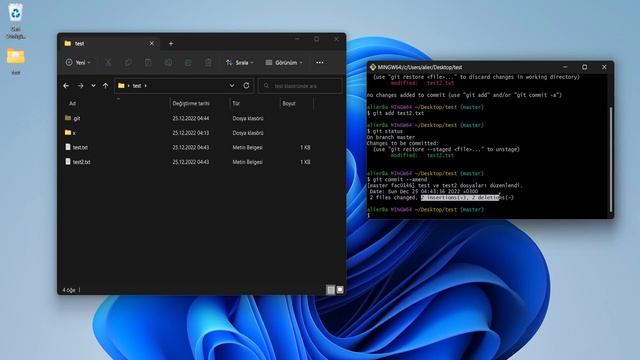Click the Paste icon in Explorer toolbar
640x360 pixels.
(x=148, y=62)
